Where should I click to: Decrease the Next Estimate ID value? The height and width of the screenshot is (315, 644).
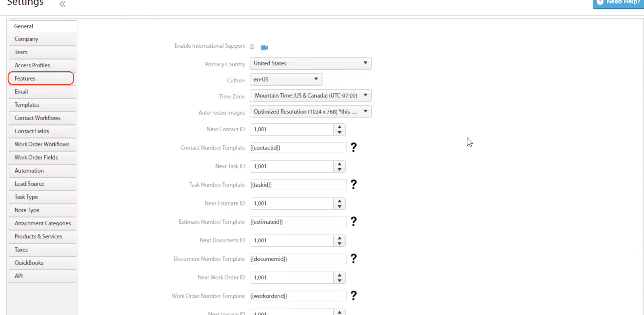339,206
